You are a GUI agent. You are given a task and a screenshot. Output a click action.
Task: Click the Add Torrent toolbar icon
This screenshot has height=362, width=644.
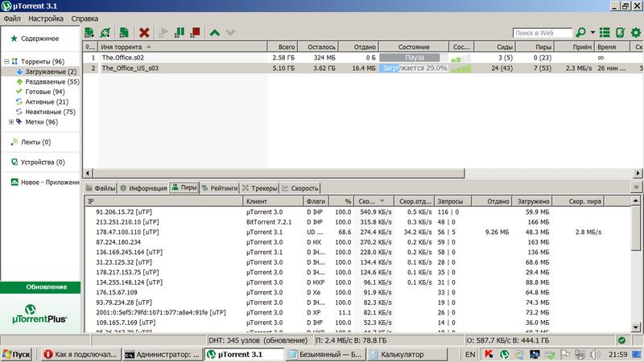[89, 32]
